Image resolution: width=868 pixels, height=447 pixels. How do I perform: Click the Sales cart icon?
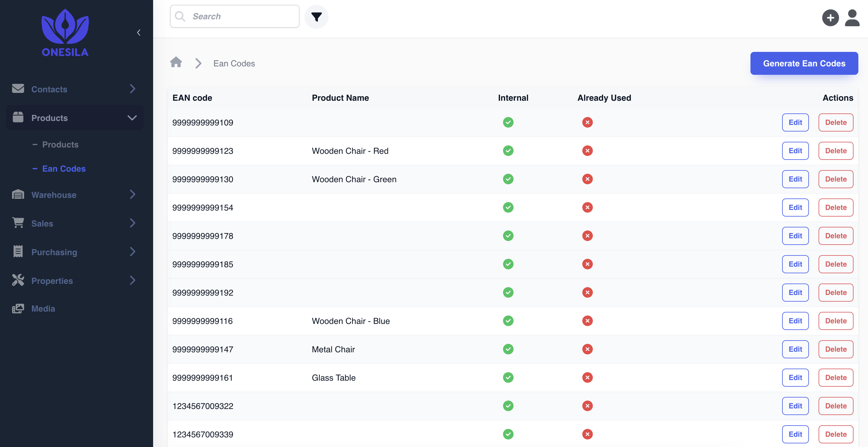(x=18, y=223)
